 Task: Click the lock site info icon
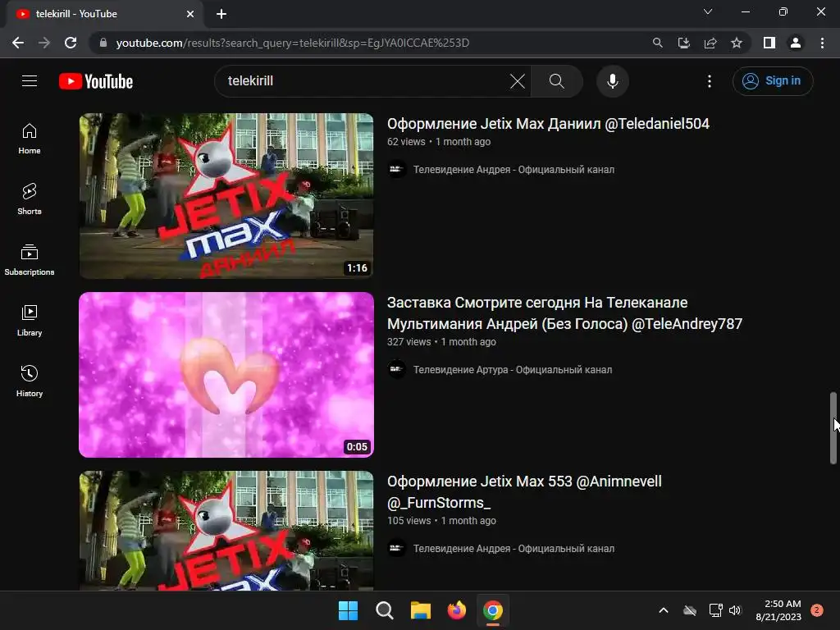(x=103, y=43)
